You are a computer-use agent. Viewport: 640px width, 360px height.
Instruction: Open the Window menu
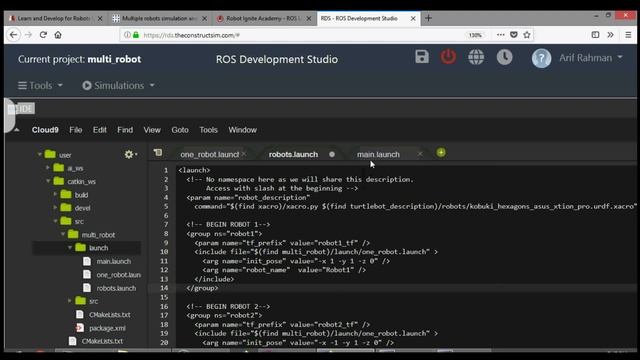tap(242, 130)
